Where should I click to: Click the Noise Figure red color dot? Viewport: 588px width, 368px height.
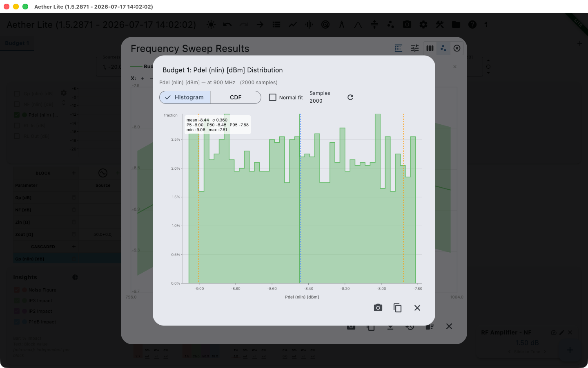24,290
